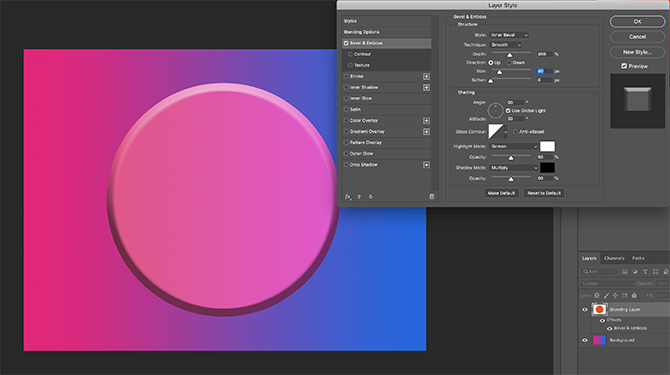Select Down direction radio button
Screen dimensions: 670x375
pos(509,62)
